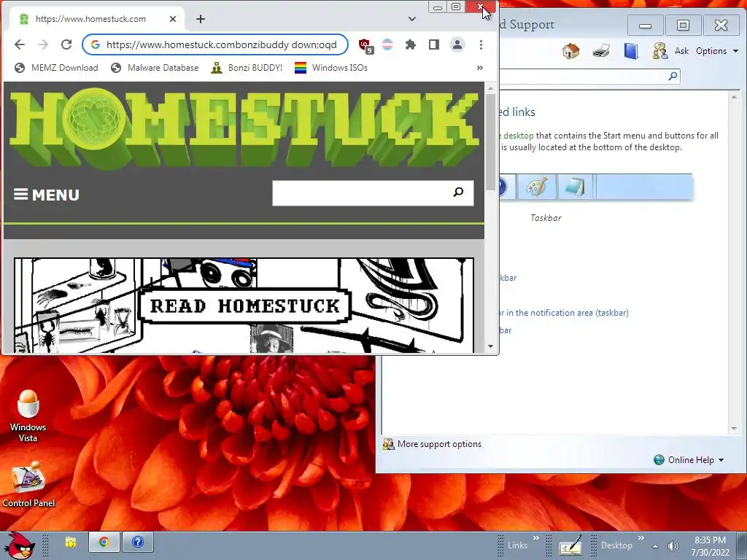Viewport: 747px width, 560px height.
Task: Click Help search magnifier icon
Action: (673, 76)
